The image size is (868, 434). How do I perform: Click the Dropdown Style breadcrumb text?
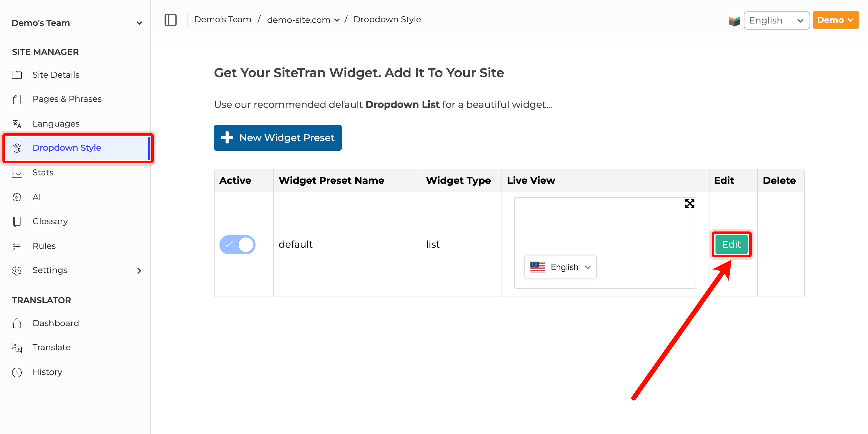pyautogui.click(x=387, y=20)
